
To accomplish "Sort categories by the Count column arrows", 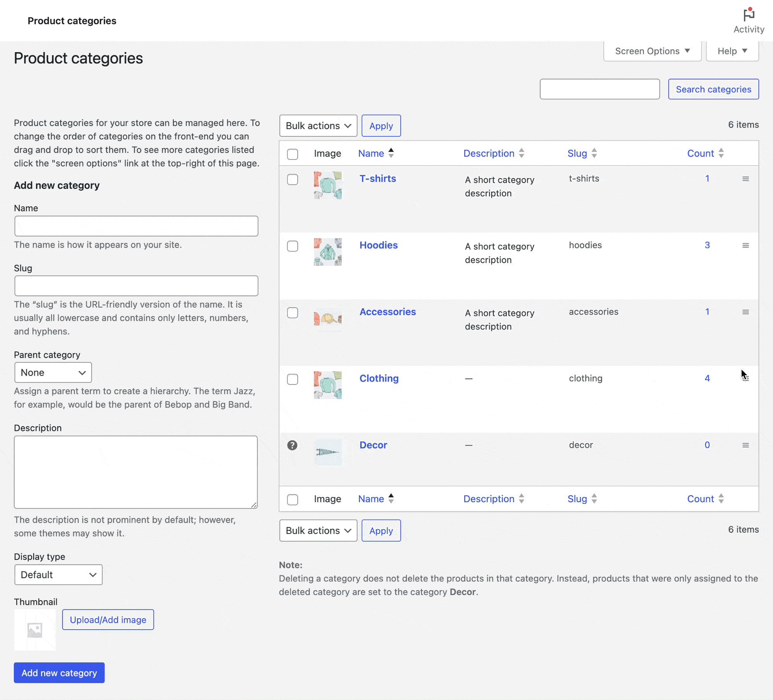I will pyautogui.click(x=721, y=153).
